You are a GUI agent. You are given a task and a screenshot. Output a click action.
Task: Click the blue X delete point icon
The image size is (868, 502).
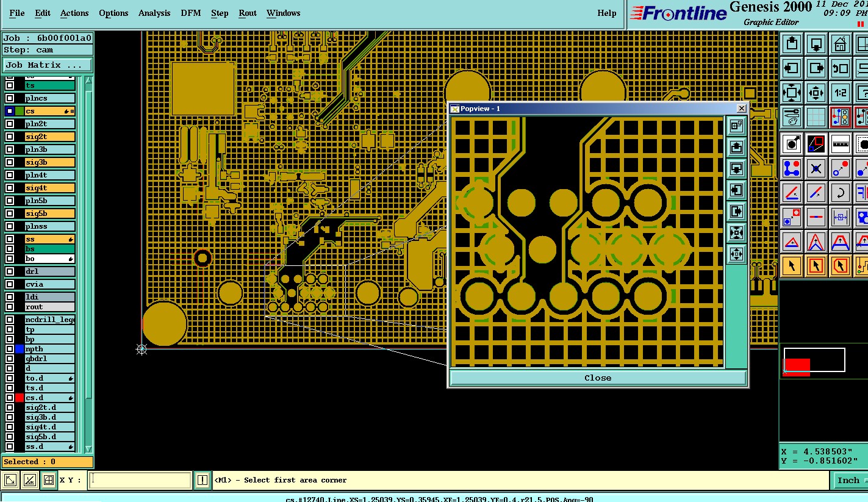(x=816, y=168)
